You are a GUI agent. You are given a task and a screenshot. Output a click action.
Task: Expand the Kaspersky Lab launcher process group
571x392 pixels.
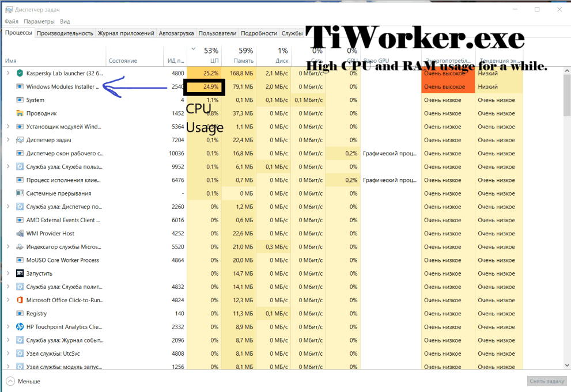click(x=8, y=73)
